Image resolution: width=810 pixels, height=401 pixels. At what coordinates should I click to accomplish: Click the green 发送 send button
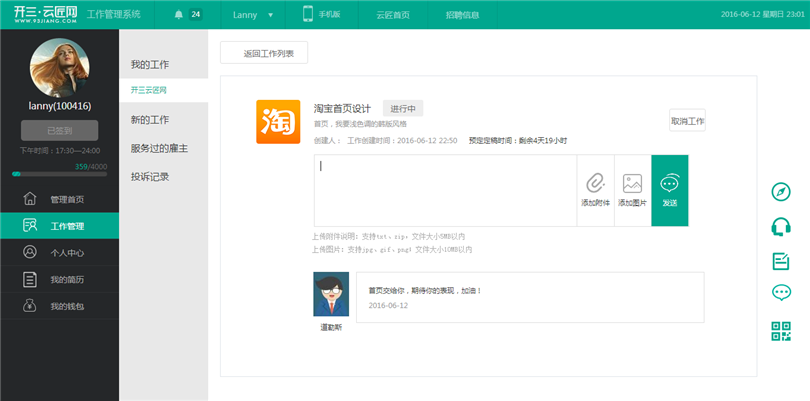click(x=669, y=191)
